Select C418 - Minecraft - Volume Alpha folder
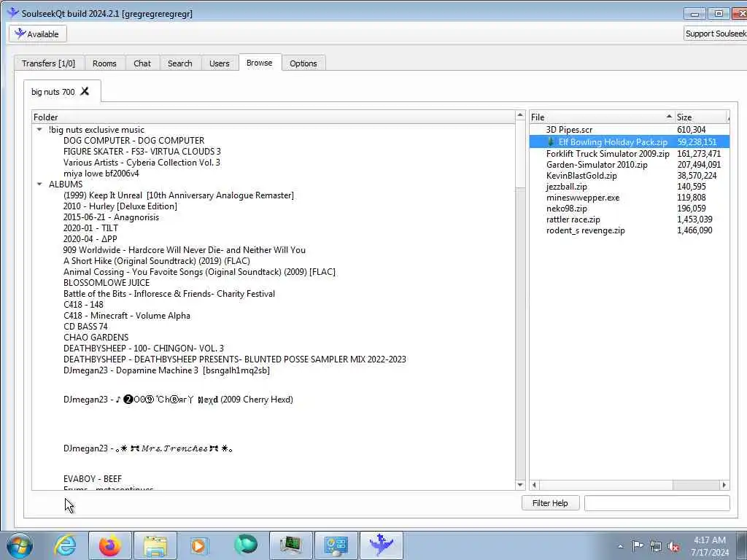 pos(127,316)
